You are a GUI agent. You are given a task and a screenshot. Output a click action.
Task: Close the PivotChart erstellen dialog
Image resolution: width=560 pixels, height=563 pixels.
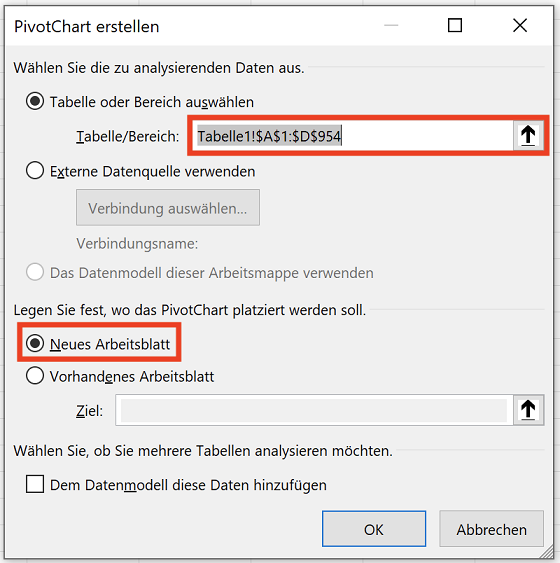520,25
